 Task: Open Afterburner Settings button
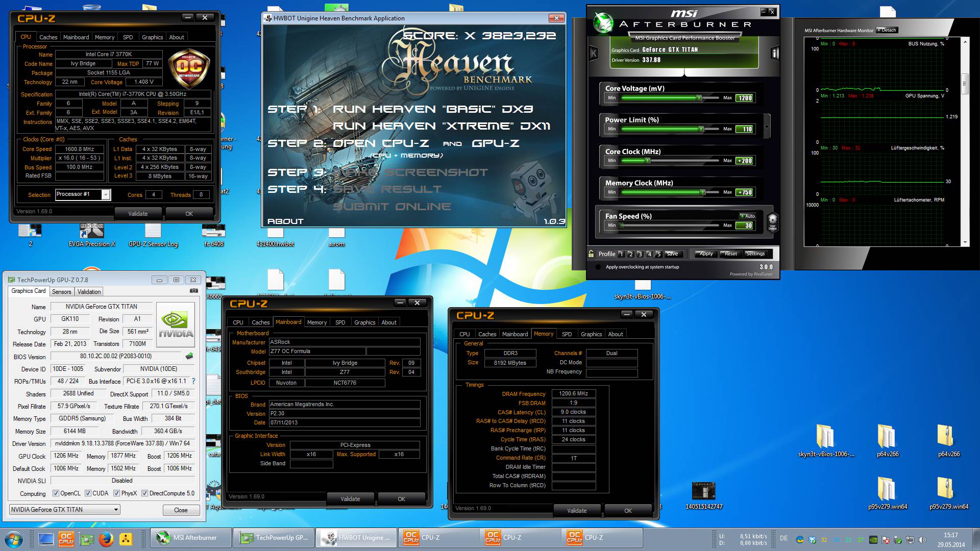pyautogui.click(x=755, y=254)
